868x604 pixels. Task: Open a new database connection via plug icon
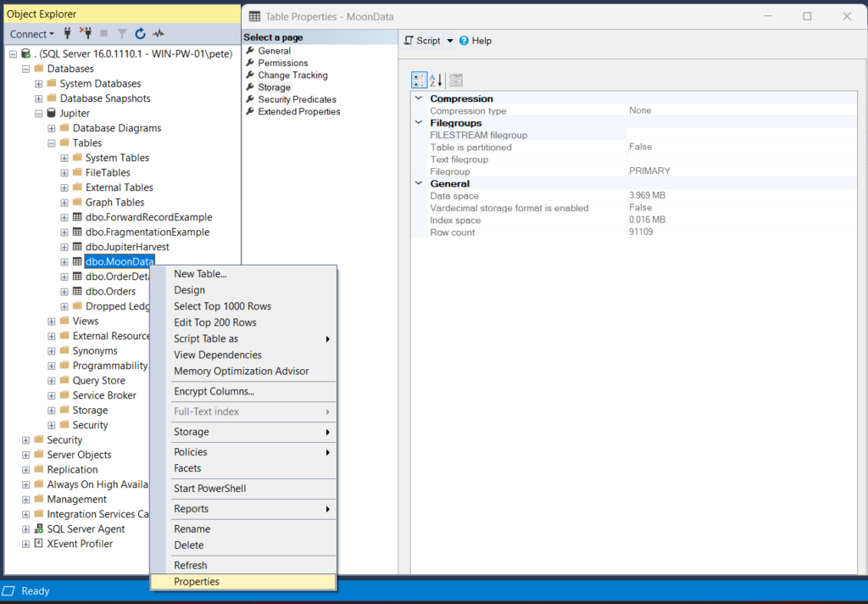pyautogui.click(x=68, y=34)
